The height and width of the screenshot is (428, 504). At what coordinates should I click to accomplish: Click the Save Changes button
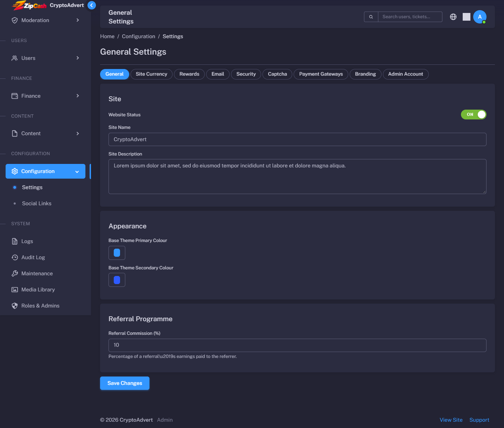[x=125, y=383]
